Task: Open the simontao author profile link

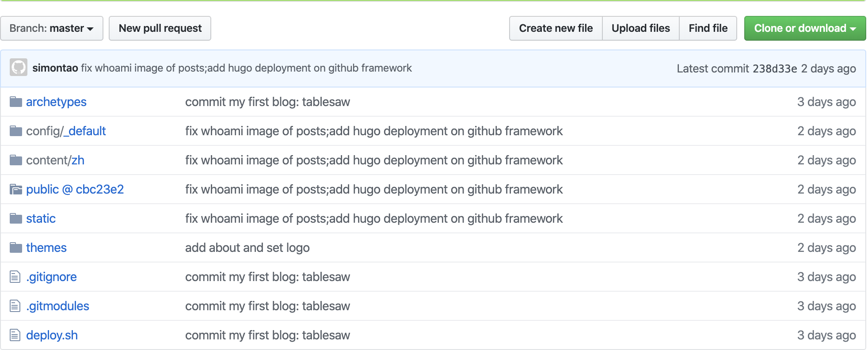Action: (55, 68)
